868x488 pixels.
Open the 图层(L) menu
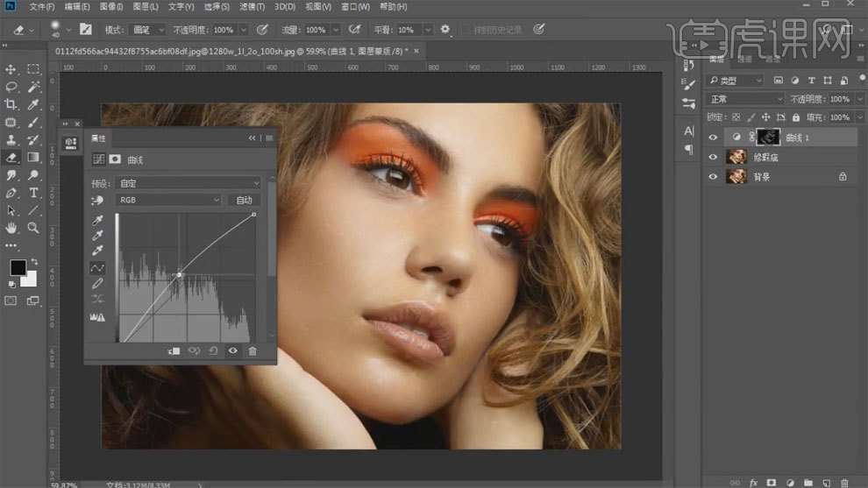click(146, 7)
